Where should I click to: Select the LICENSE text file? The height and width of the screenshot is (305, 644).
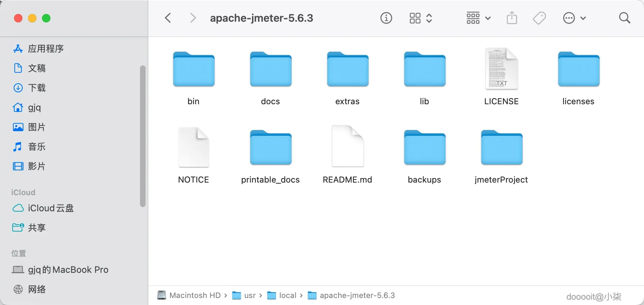tap(502, 69)
